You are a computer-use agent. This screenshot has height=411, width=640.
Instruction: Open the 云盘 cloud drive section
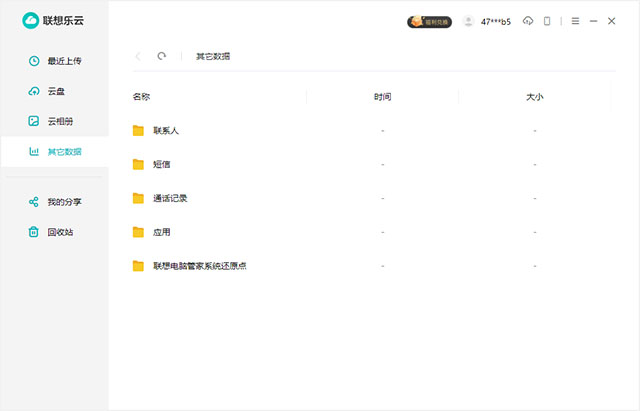tap(58, 91)
